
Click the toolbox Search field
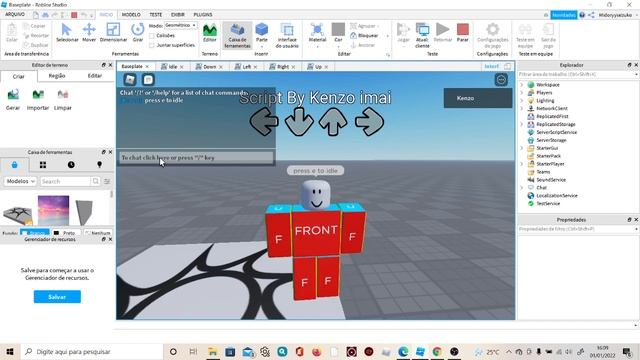pos(65,181)
